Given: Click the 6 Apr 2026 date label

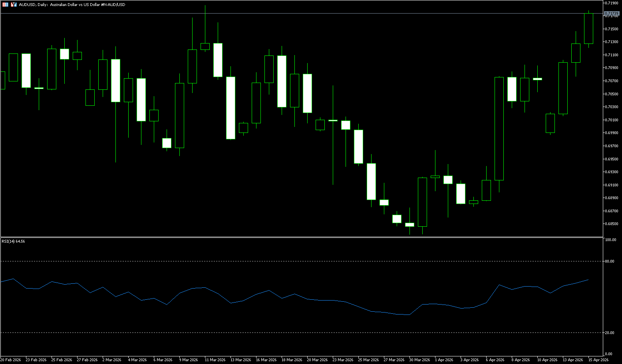Looking at the screenshot, I should (x=495, y=360).
